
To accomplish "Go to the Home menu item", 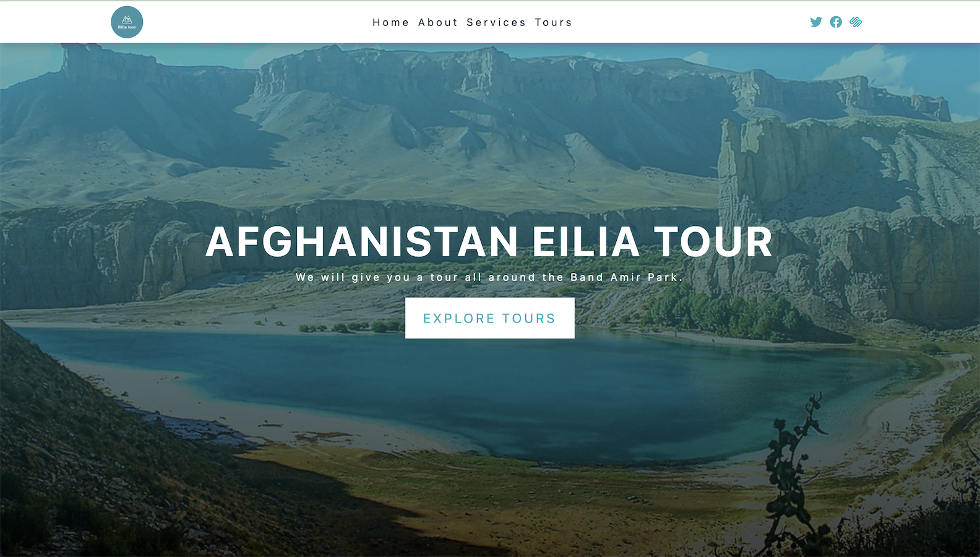I will point(390,22).
